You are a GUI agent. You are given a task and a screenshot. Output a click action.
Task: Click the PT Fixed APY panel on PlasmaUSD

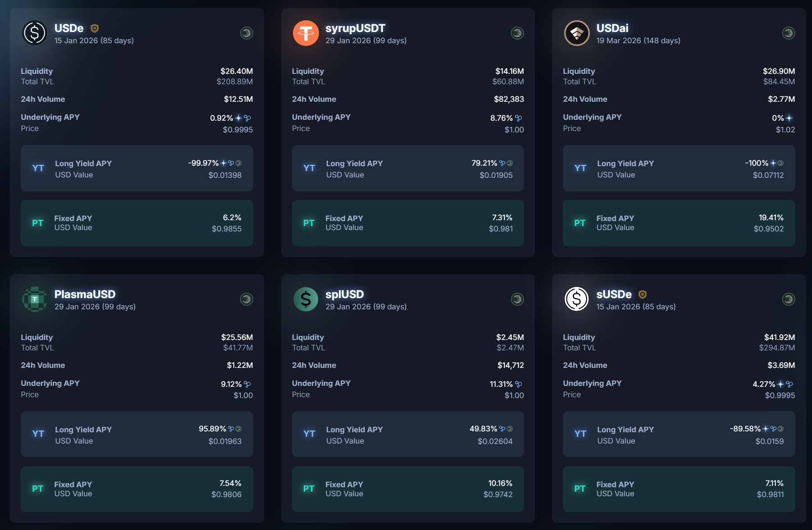tap(137, 489)
